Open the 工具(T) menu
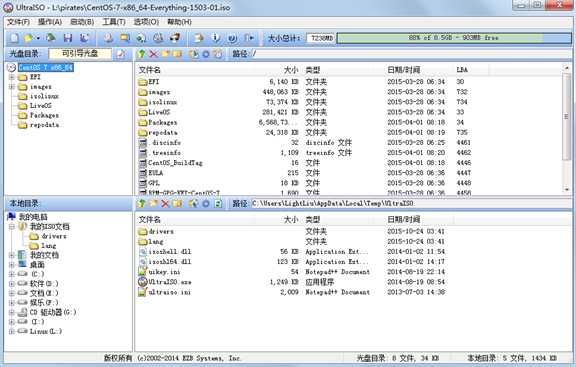The image size is (576, 367). (x=114, y=22)
